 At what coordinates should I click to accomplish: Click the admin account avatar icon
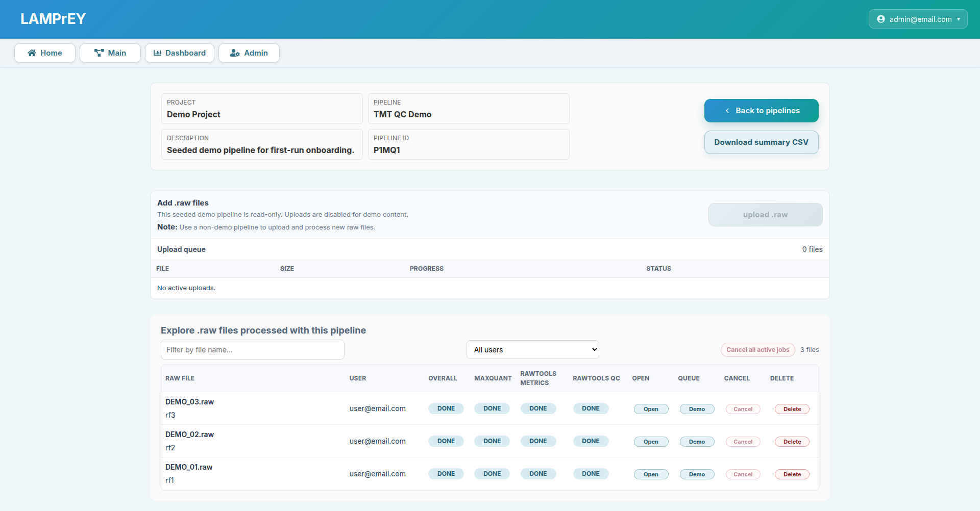880,19
